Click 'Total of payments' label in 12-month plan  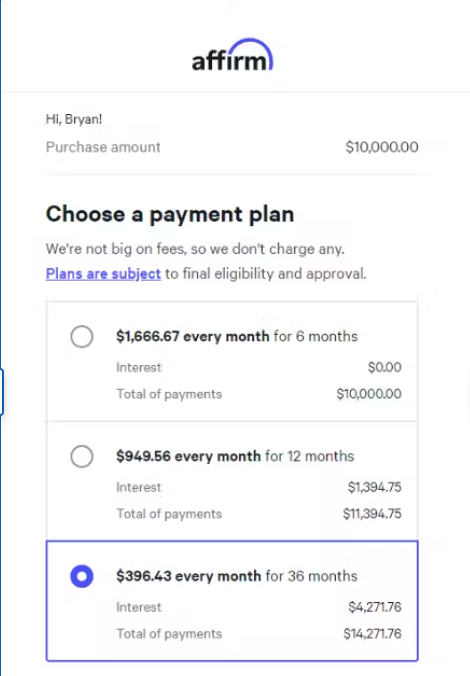[x=169, y=514]
